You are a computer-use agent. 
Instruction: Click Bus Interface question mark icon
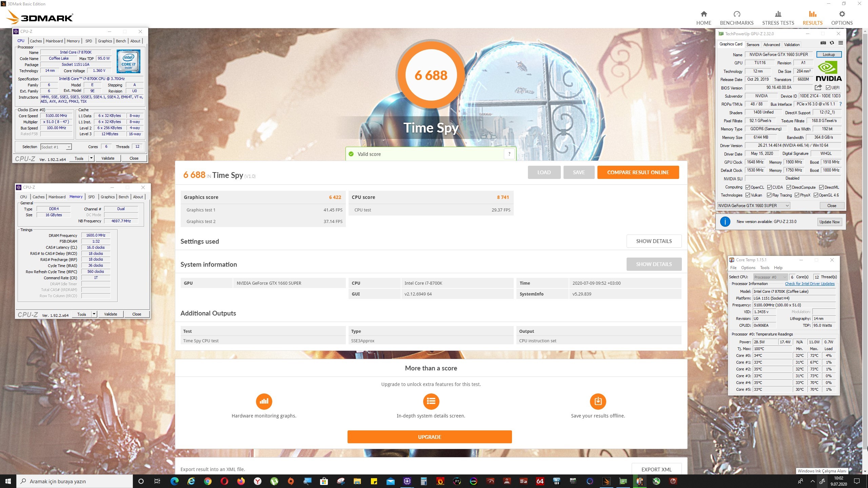pyautogui.click(x=841, y=104)
